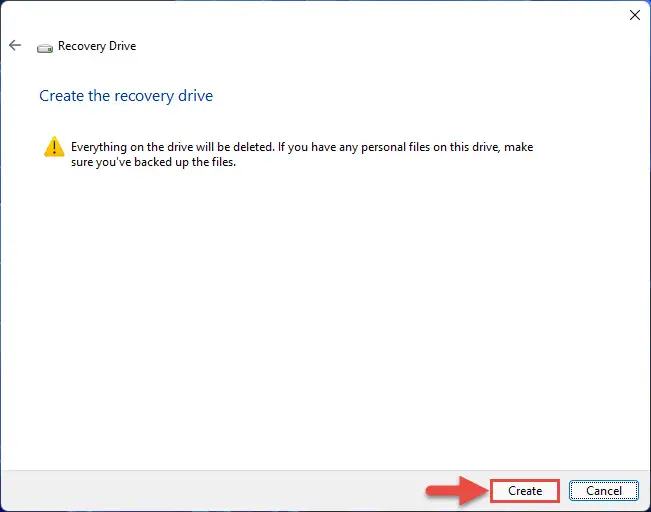The width and height of the screenshot is (651, 512).
Task: Click the 'Everything on the drive will be deleted' warning
Action: click(x=302, y=154)
